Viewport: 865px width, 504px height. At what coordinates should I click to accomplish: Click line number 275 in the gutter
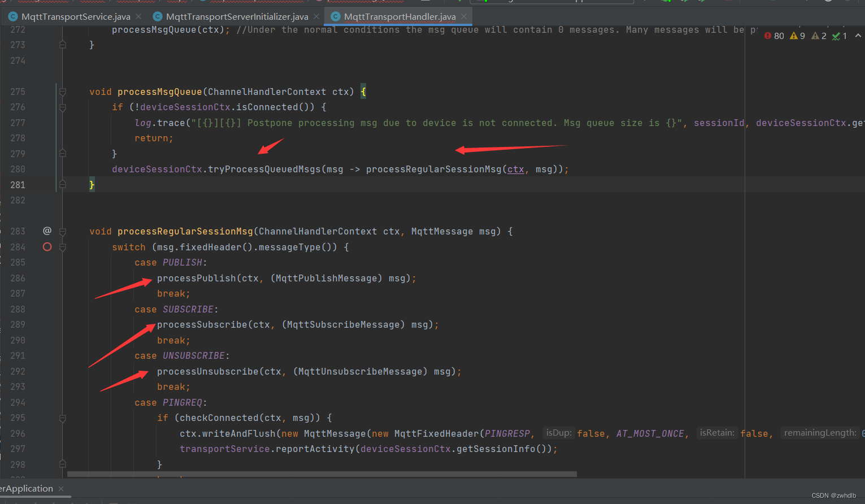pyautogui.click(x=18, y=92)
